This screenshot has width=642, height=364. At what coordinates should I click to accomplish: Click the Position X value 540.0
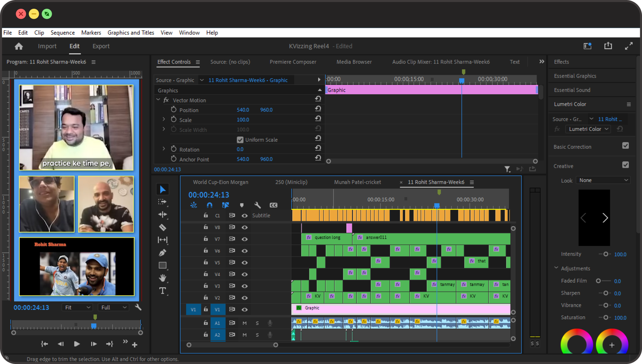243,110
